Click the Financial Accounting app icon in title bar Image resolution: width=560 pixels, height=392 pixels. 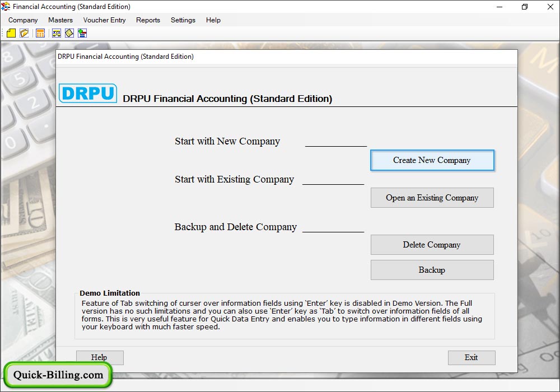coord(6,6)
